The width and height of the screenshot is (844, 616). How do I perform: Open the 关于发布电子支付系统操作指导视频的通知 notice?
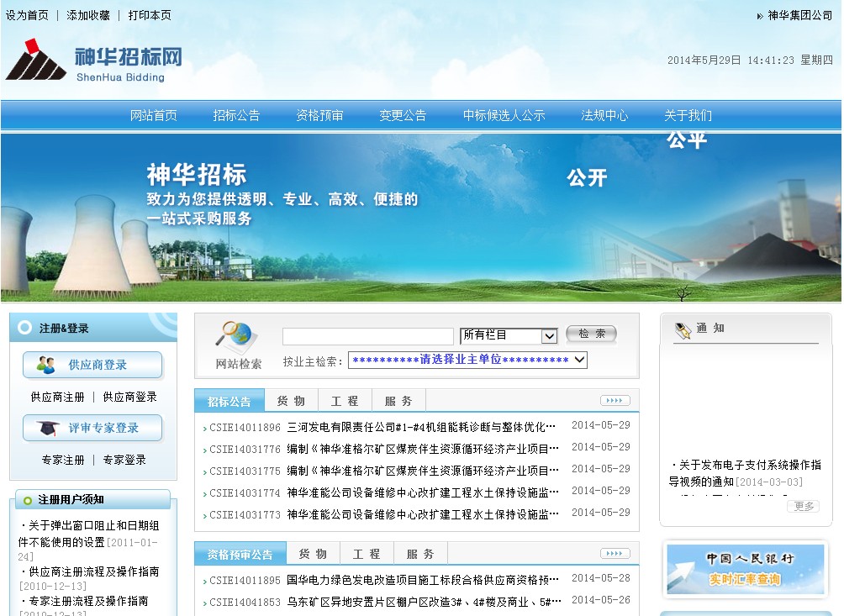745,473
